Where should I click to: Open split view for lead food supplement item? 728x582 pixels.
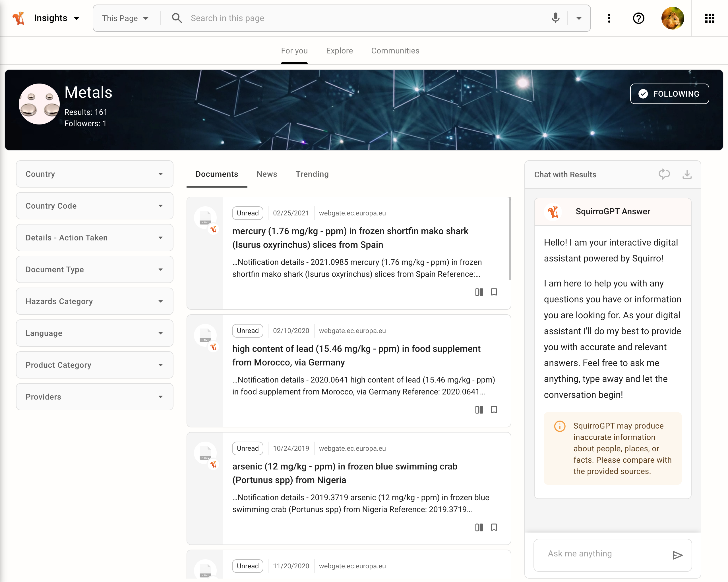click(x=479, y=410)
